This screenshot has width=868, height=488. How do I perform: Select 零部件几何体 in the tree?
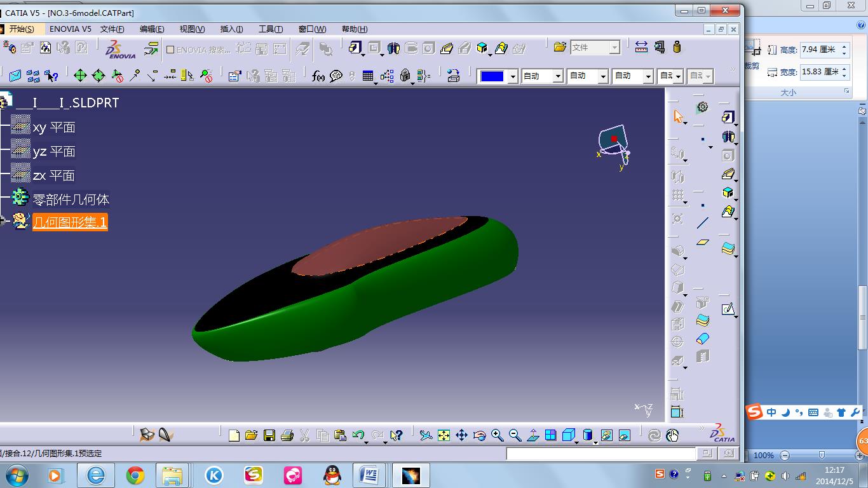pyautogui.click(x=71, y=200)
